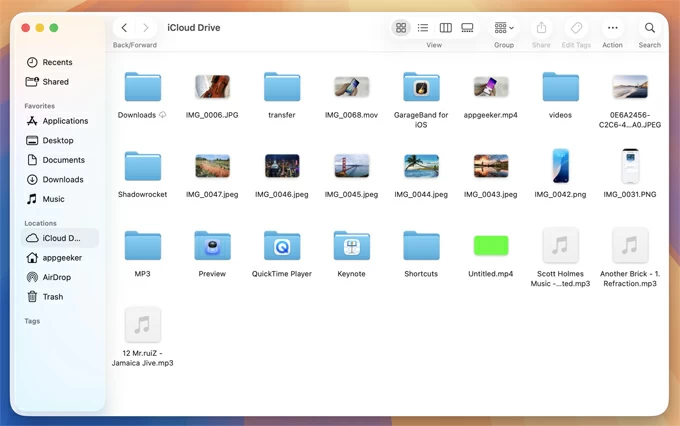Click the Search magnifier icon
680x426 pixels.
click(x=650, y=28)
